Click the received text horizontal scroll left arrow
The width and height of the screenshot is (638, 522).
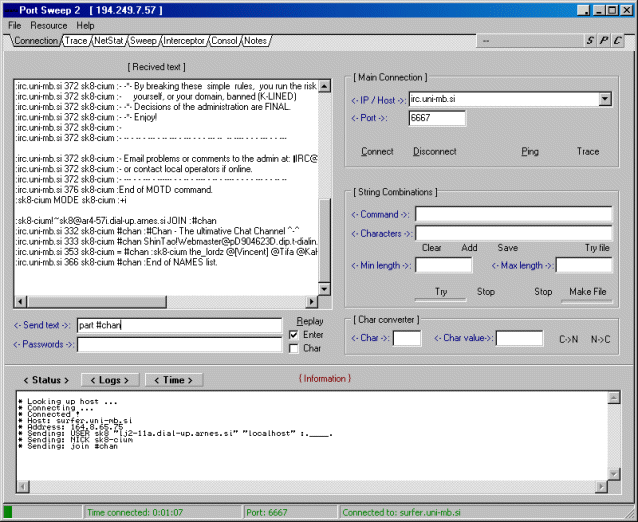tap(20, 302)
